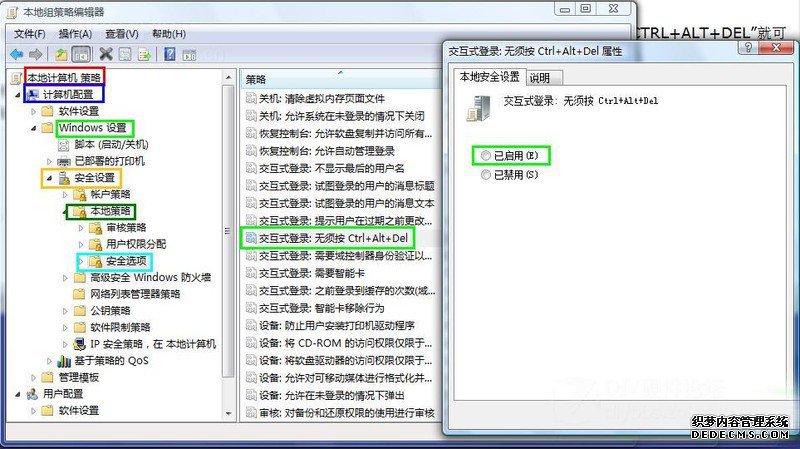800x449 pixels.
Task: Select policy 交互式登录: 智能卡移除行为
Action: tap(321, 308)
